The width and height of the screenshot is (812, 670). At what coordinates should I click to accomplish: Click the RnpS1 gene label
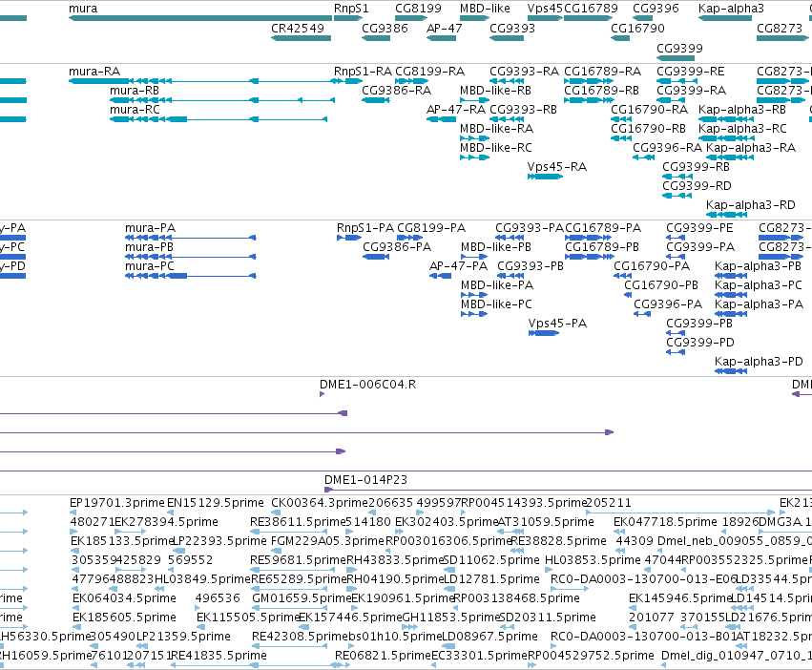tap(351, 9)
